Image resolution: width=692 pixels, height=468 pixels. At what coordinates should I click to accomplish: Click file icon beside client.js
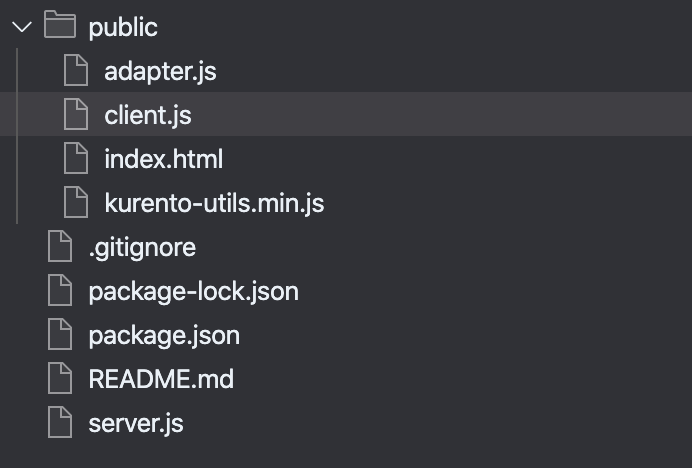[x=76, y=114]
